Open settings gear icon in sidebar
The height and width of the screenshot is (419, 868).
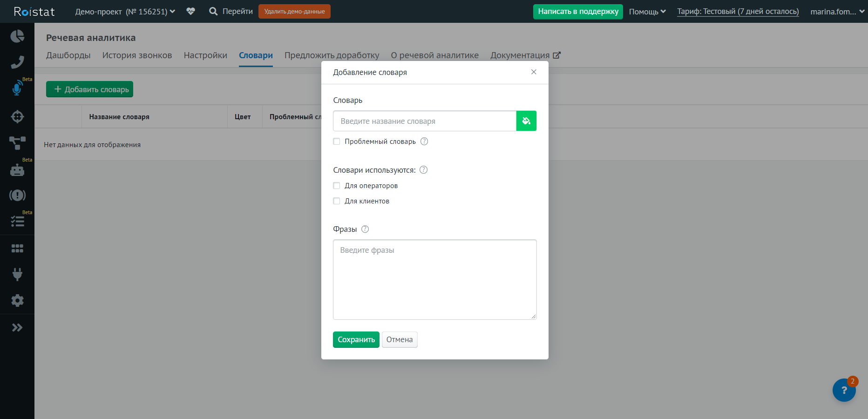pos(17,301)
